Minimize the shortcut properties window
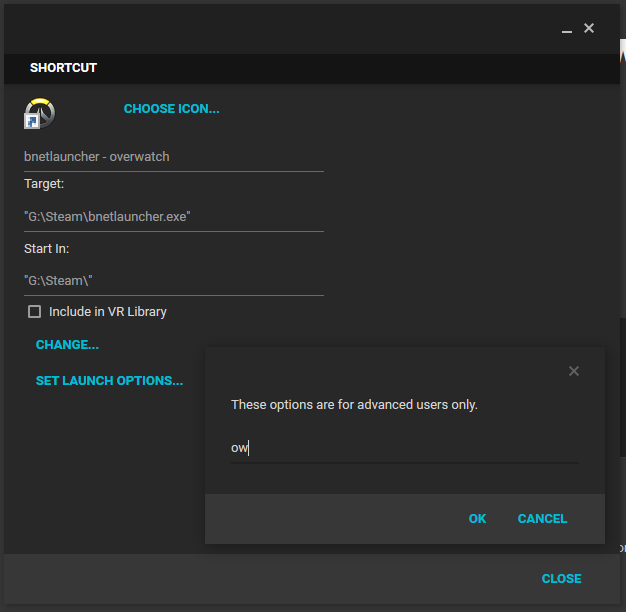This screenshot has width=626, height=612. pos(567,30)
